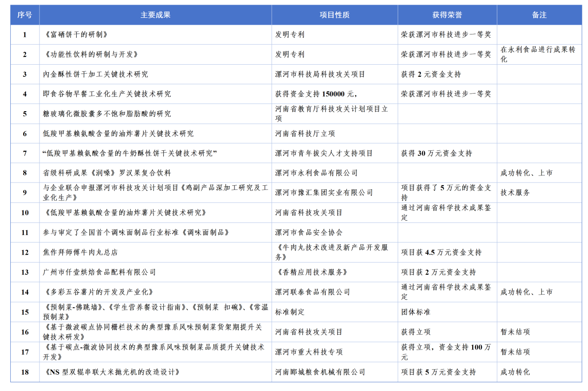Click the 备注 column header
Image resolution: width=588 pixels, height=391 pixels.
coord(539,15)
